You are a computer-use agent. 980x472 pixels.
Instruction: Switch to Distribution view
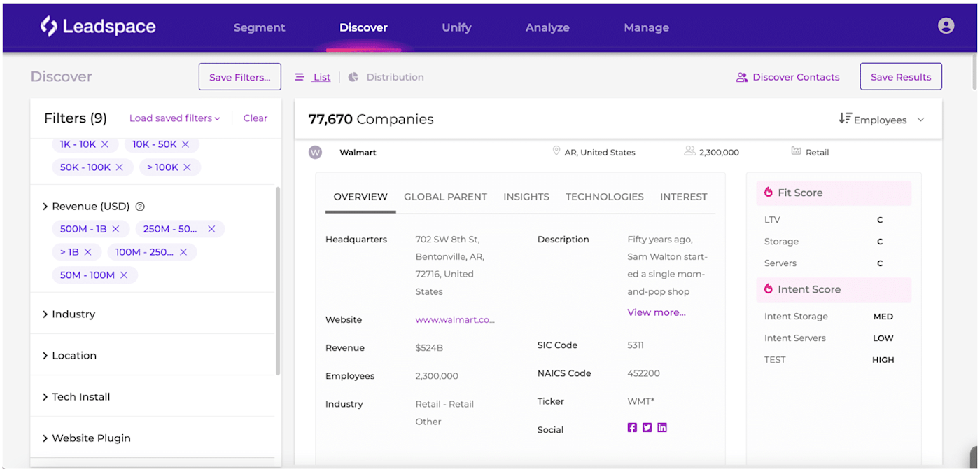point(395,77)
